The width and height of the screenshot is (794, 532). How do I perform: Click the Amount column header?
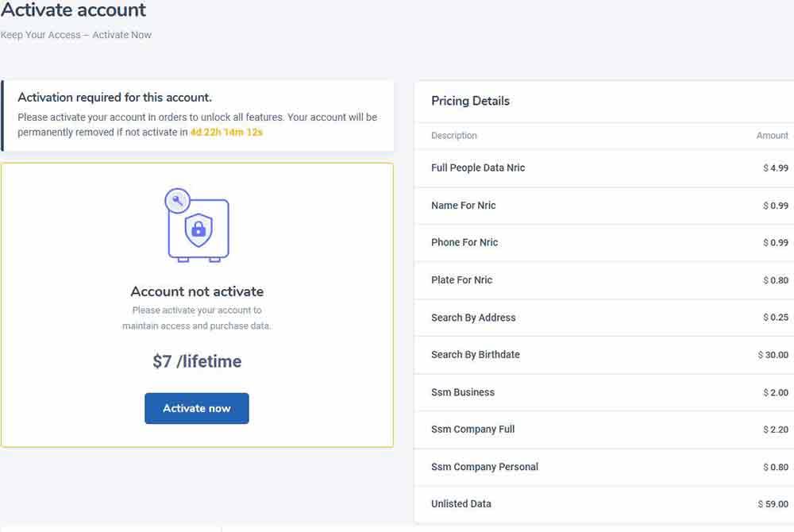pos(771,135)
